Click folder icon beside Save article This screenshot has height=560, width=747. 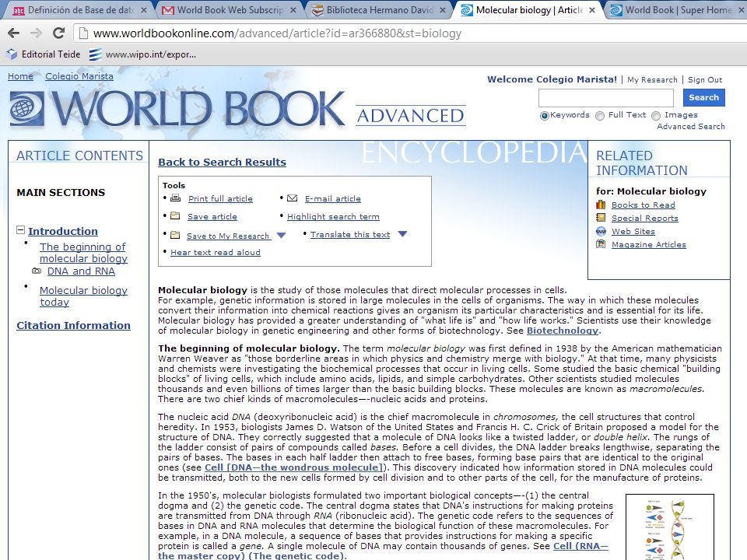175,215
